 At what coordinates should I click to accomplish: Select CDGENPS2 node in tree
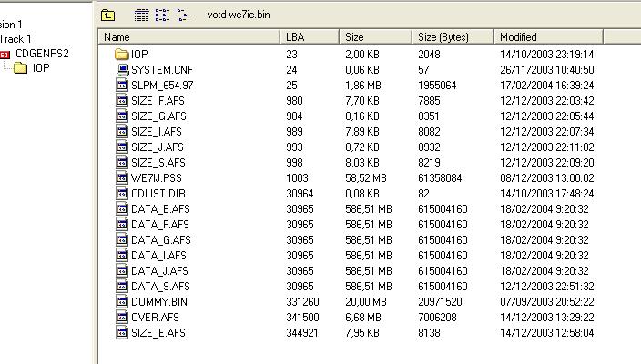pyautogui.click(x=42, y=54)
